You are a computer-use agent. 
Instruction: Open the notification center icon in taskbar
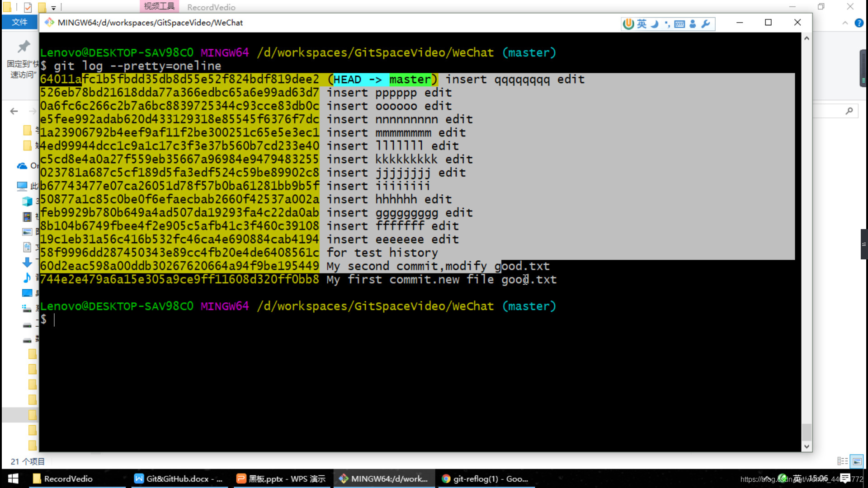click(844, 479)
